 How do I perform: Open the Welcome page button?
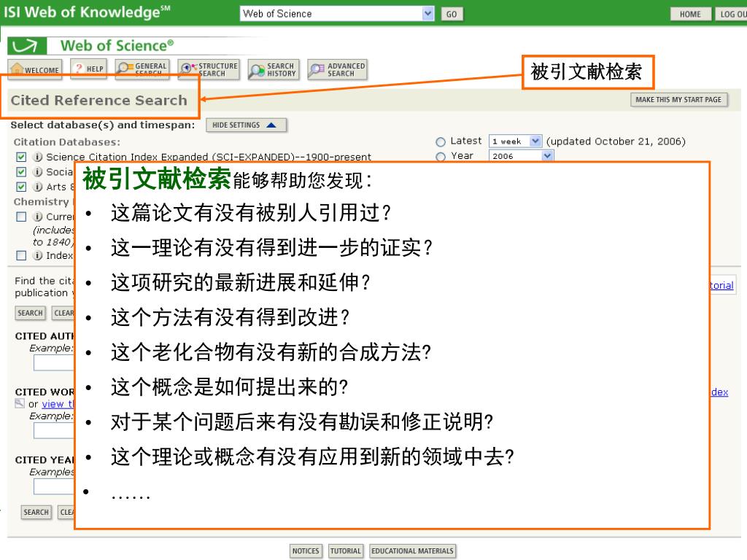click(x=35, y=69)
